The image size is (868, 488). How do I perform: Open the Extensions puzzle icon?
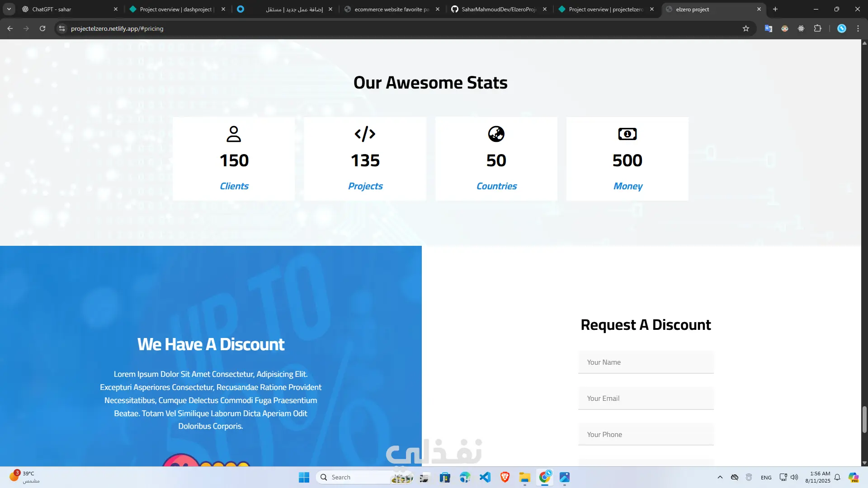pyautogui.click(x=817, y=28)
